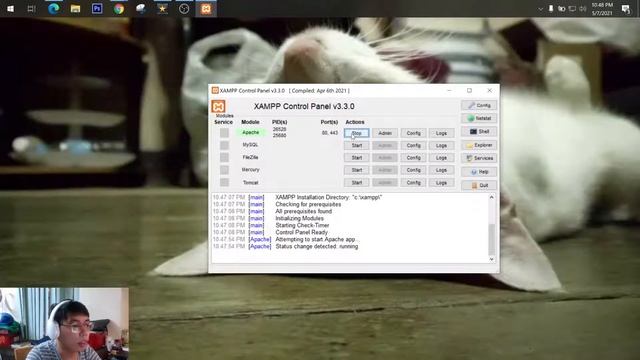Viewport: 640px width, 360px height.
Task: Open the taskbar clock and date
Action: tap(602, 9)
